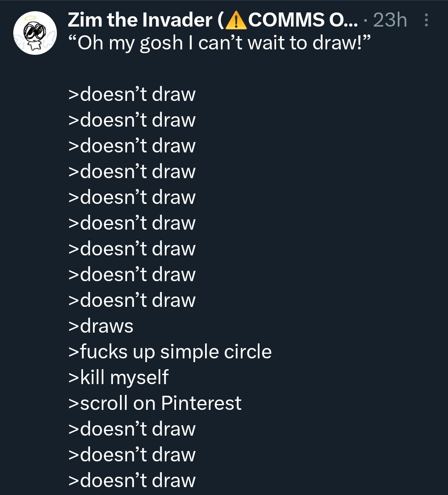Image resolution: width=448 pixels, height=495 pixels.
Task: Select the ">draws" line
Action: coord(101,326)
